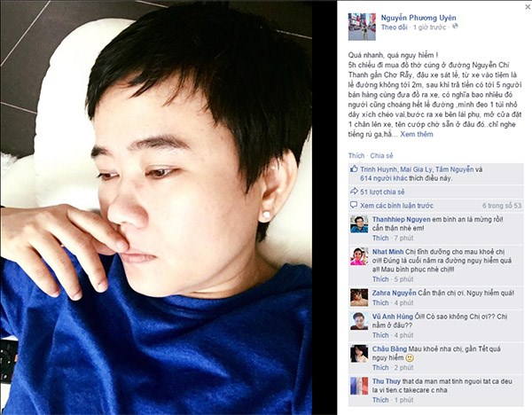
Task: Click Châu Băng's avatar thumbnail
Action: point(359,354)
